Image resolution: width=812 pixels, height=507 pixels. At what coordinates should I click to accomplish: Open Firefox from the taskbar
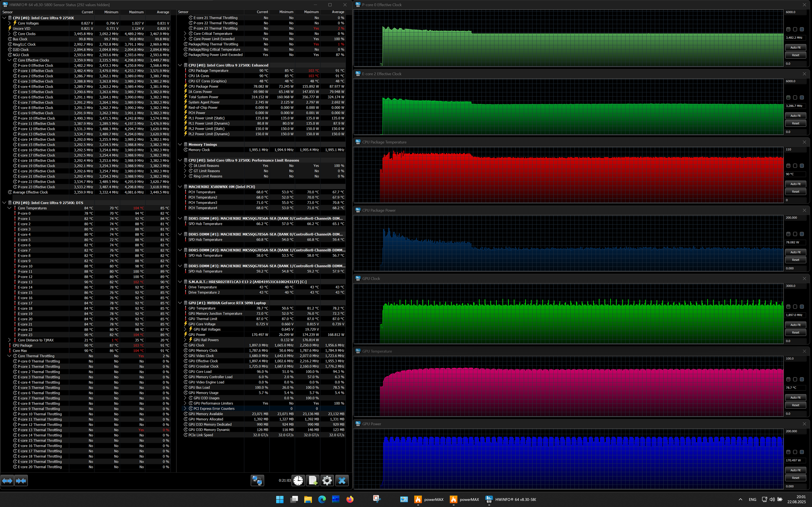pyautogui.click(x=350, y=499)
